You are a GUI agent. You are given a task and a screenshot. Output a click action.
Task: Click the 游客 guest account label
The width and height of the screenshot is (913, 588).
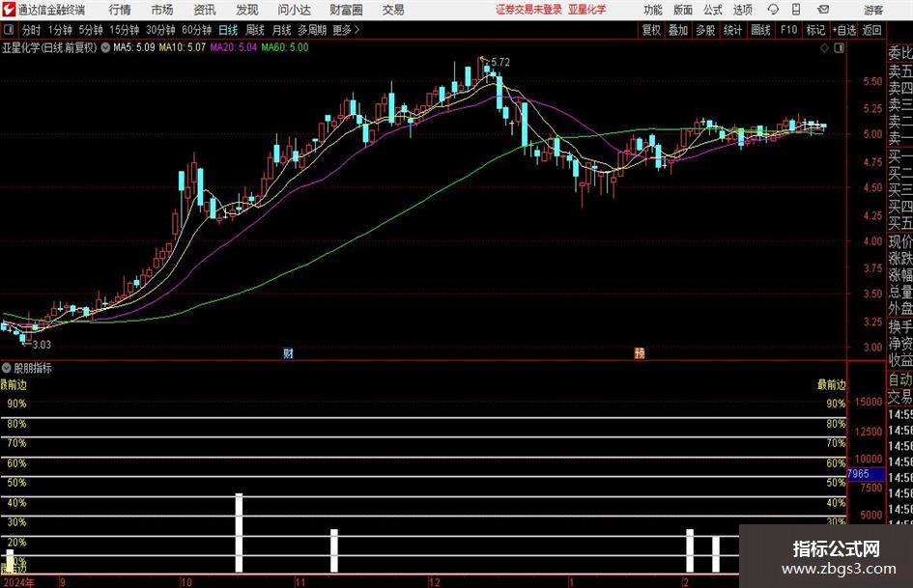(x=873, y=10)
